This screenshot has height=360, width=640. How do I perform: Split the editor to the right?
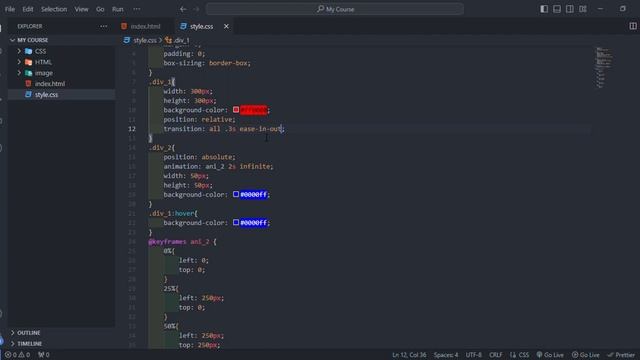(x=633, y=26)
